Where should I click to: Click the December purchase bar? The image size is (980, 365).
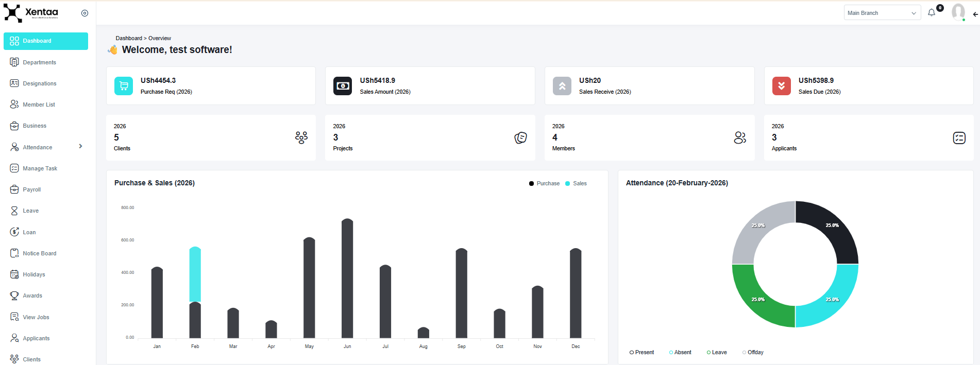pos(576,293)
